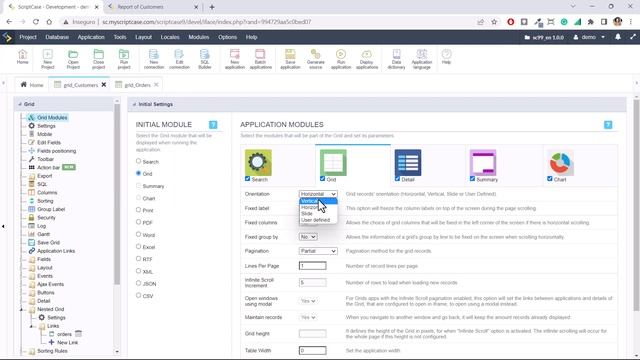Bookmark this page with star icon
Screen dimensions: 640x360
click(x=494, y=22)
